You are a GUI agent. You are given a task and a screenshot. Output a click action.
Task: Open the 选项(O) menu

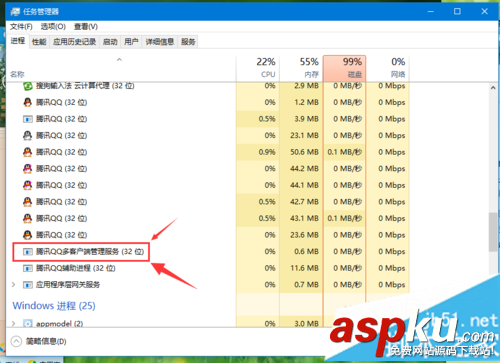(53, 26)
